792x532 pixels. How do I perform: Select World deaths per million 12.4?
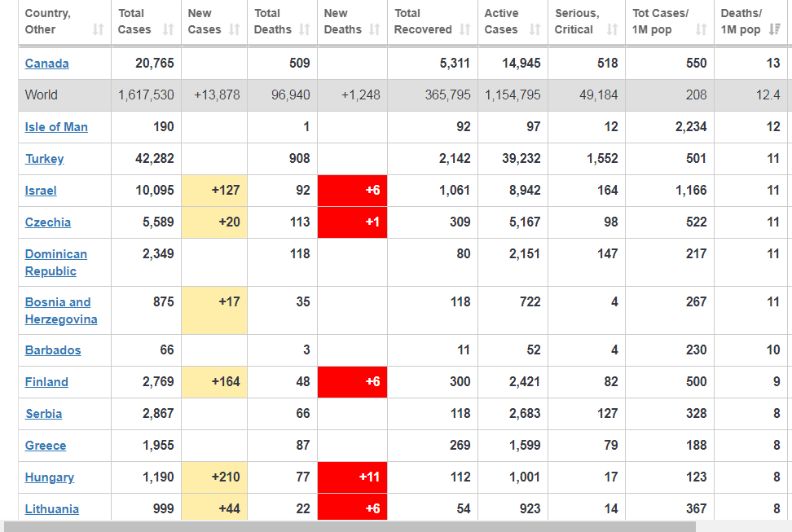[768, 95]
